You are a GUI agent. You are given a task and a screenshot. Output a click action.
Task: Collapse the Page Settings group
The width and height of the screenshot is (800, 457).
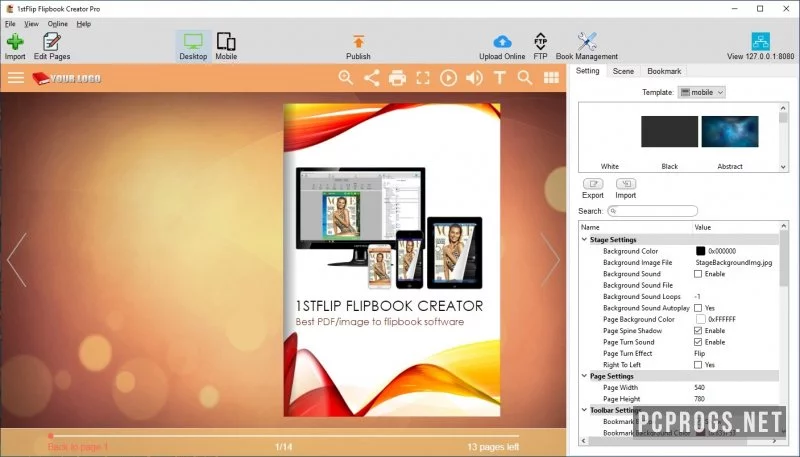pos(585,376)
